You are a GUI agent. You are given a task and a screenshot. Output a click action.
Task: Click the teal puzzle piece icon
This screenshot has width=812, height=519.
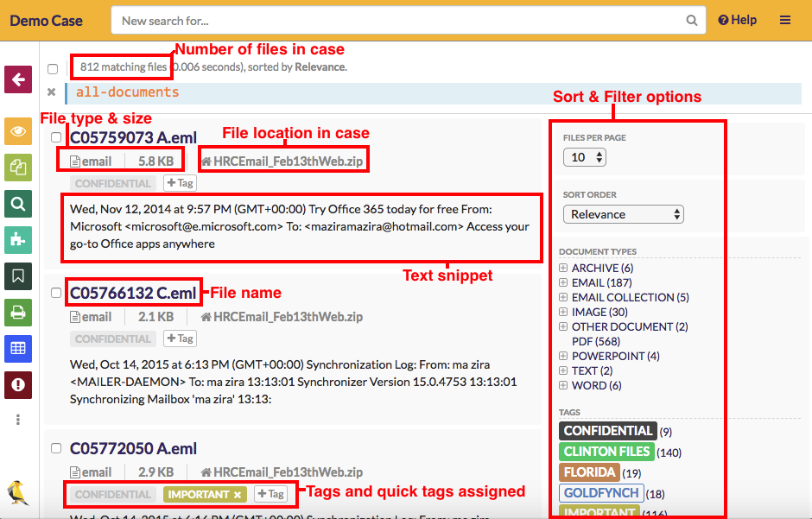18,239
